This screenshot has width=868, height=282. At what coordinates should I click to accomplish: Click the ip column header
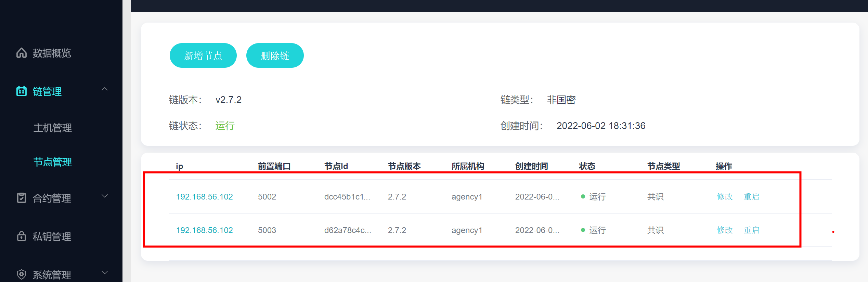179,166
